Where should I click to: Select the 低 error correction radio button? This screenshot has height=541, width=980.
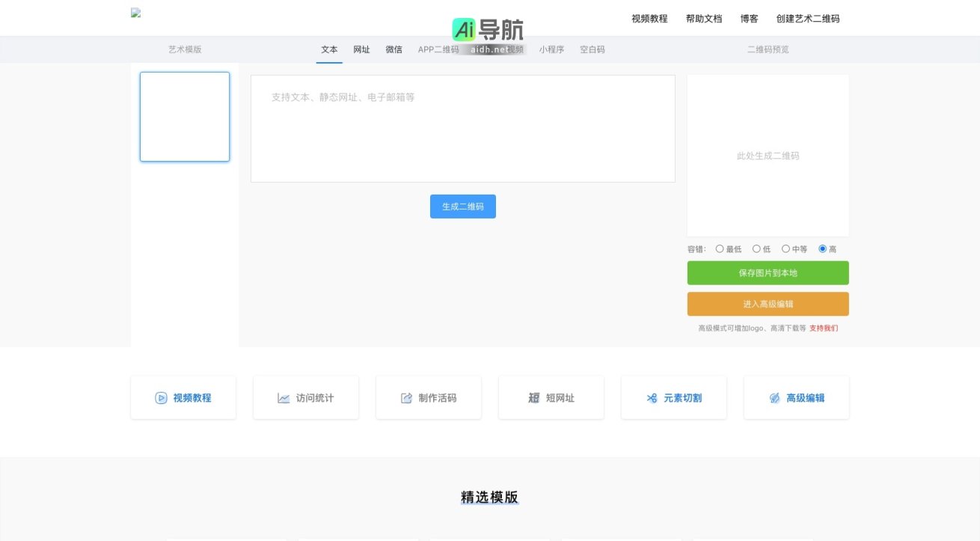point(756,248)
